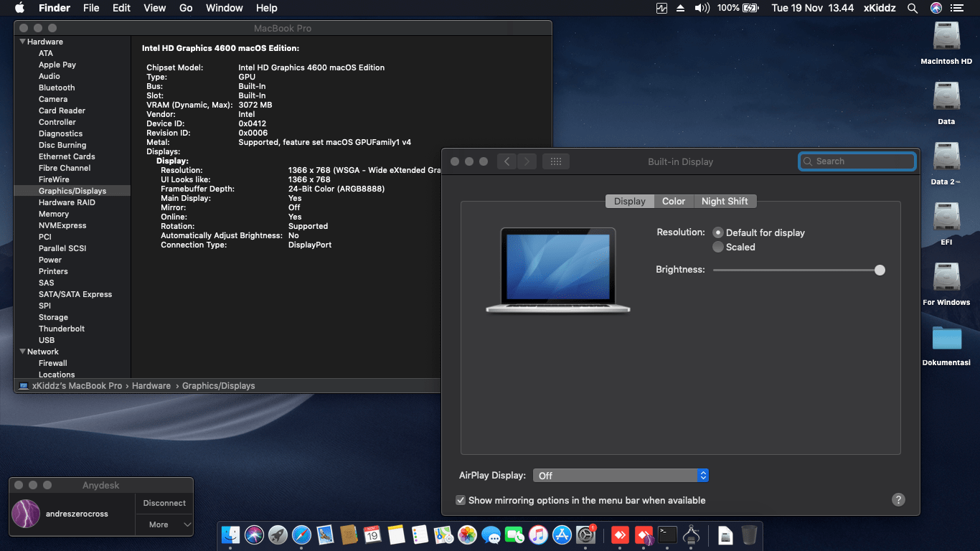Select the Scaled resolution option
Image resolution: width=980 pixels, height=551 pixels.
coord(718,247)
